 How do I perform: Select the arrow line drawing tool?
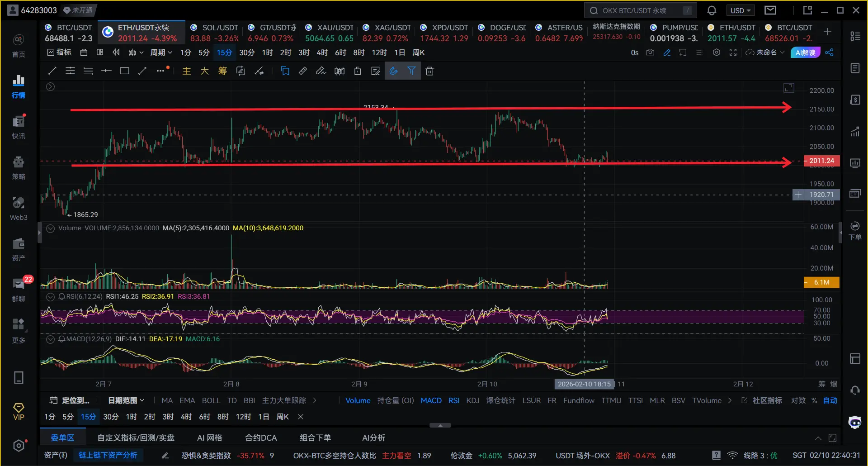click(142, 71)
